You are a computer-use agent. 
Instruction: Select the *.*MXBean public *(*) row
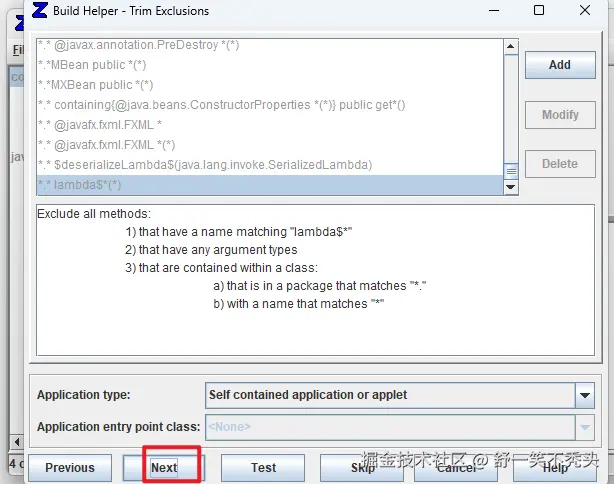point(270,85)
